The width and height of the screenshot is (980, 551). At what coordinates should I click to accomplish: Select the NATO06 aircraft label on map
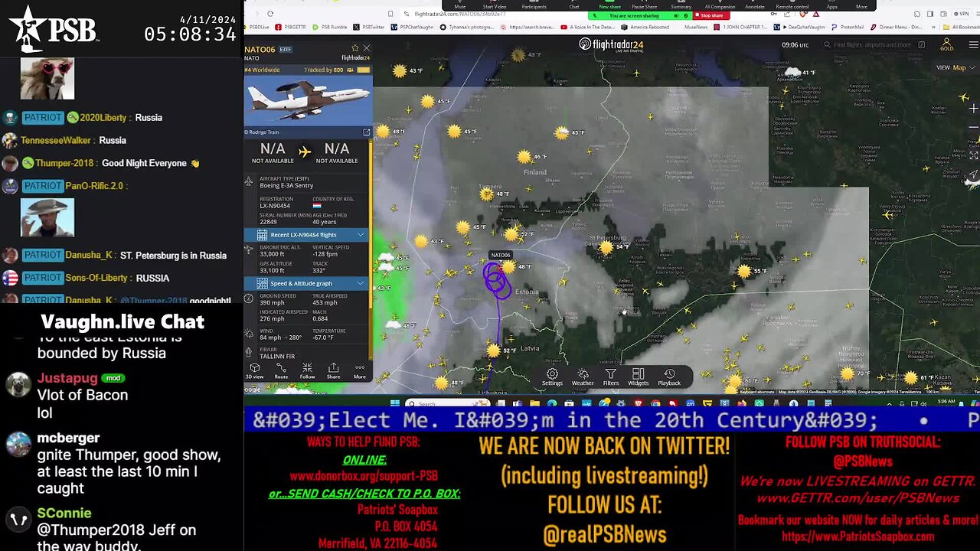[x=500, y=255]
